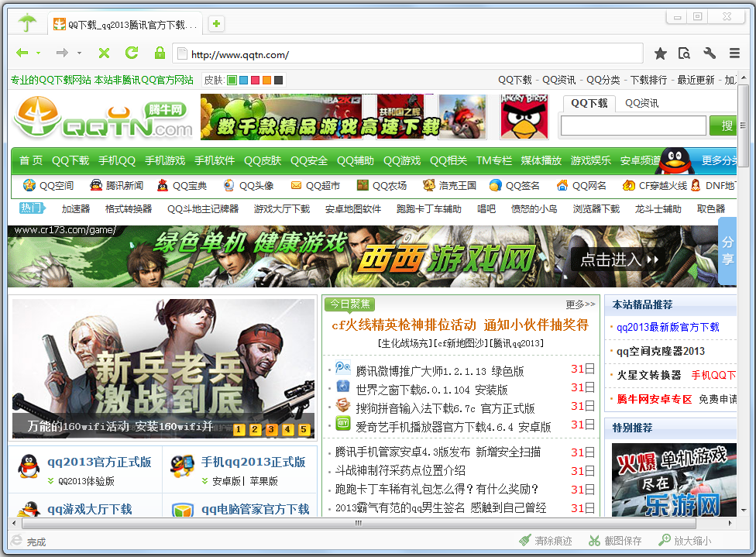Image resolution: width=756 pixels, height=557 pixels.
Task: Click the QQ网名 house icon link
Action: [x=562, y=185]
